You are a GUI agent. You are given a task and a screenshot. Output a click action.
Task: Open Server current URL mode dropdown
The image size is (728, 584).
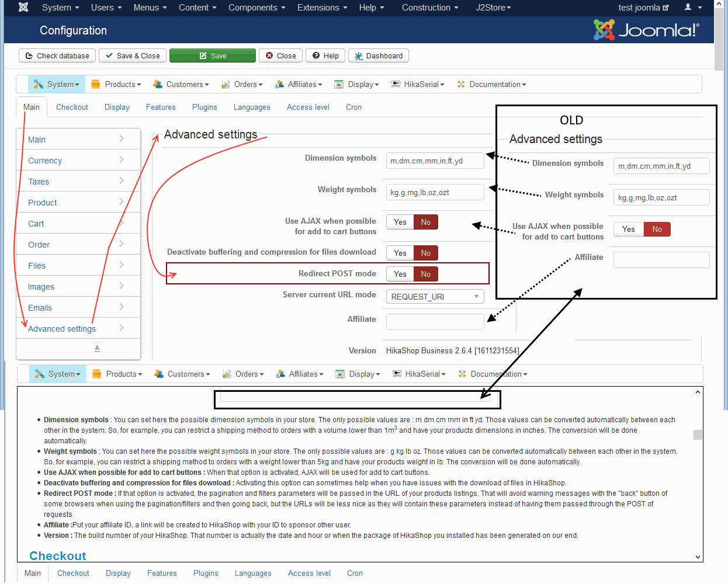[x=435, y=297]
